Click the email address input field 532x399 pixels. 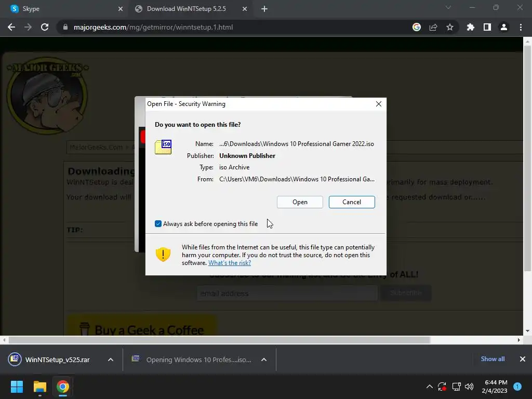(287, 293)
